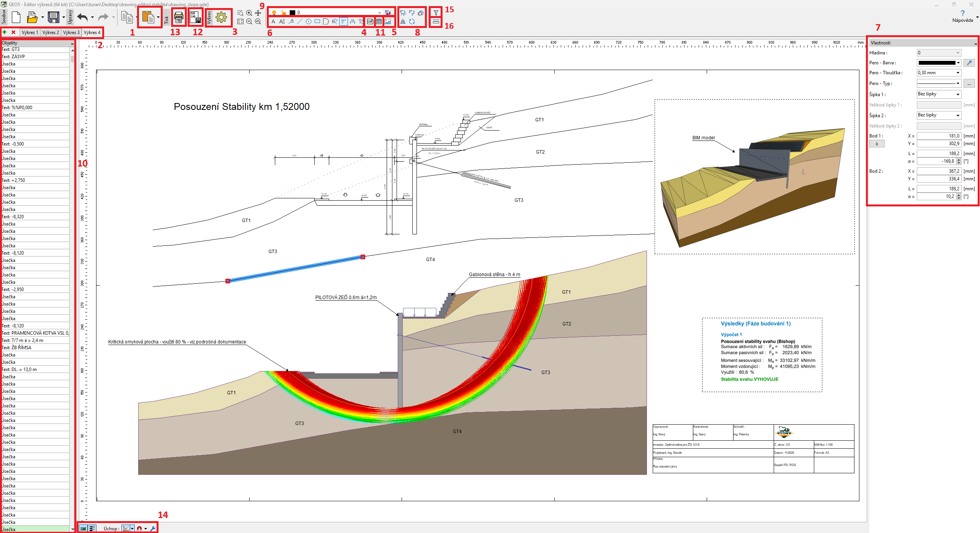Click the Pero - Barva black color swatch
The height and width of the screenshot is (533, 980).
click(x=937, y=63)
